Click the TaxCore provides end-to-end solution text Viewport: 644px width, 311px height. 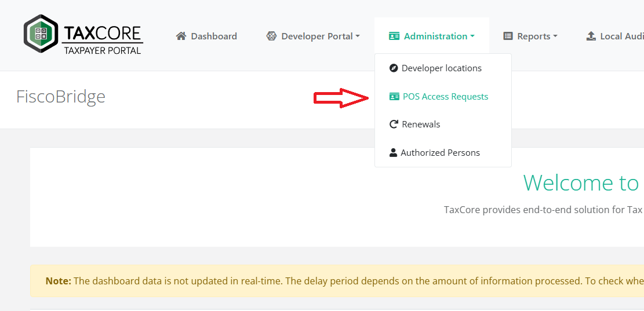click(x=544, y=210)
